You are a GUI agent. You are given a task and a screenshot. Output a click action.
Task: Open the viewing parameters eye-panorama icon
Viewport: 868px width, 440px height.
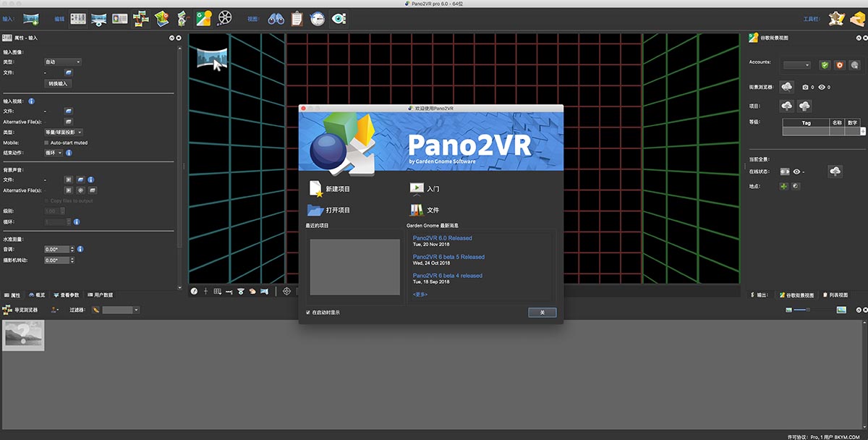point(99,18)
